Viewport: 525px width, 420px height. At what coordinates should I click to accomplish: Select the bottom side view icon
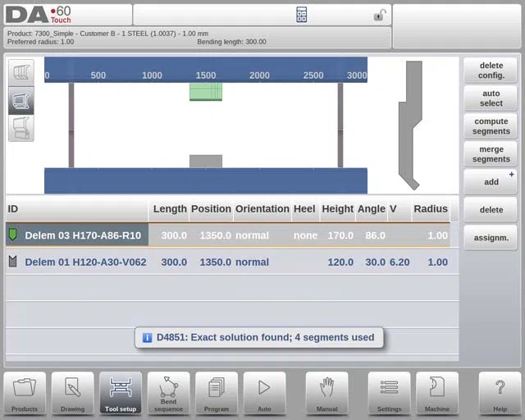point(21,128)
